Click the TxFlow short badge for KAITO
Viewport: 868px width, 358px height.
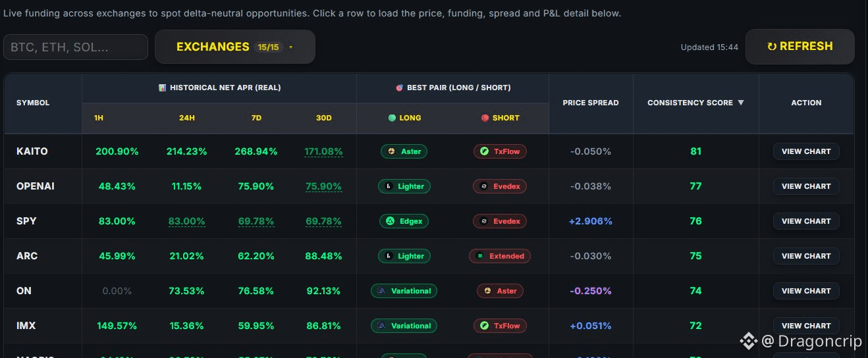click(x=500, y=151)
